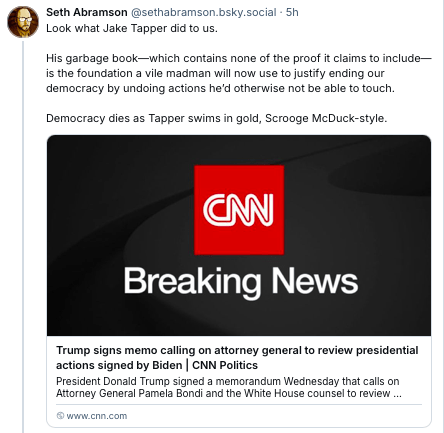Viewport: 444px width, 433px height.
Task: Click the line ending in able to touch
Action: 220,88
